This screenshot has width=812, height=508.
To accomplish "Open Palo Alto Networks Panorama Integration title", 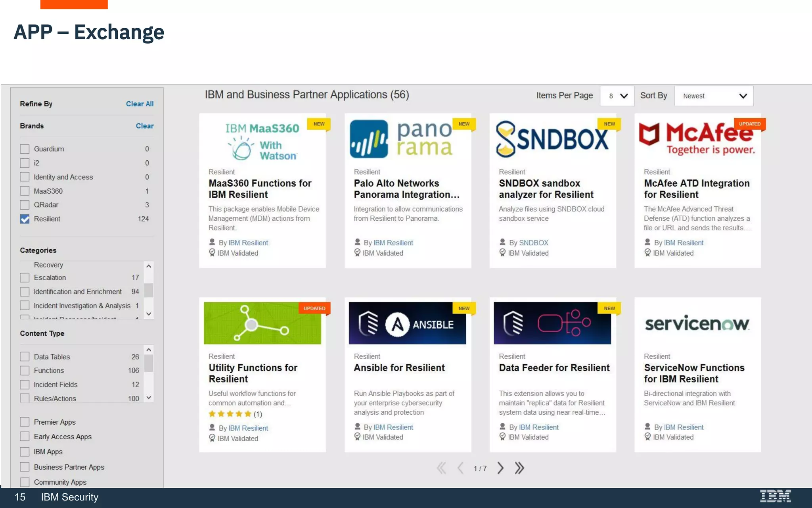I will coord(406,189).
